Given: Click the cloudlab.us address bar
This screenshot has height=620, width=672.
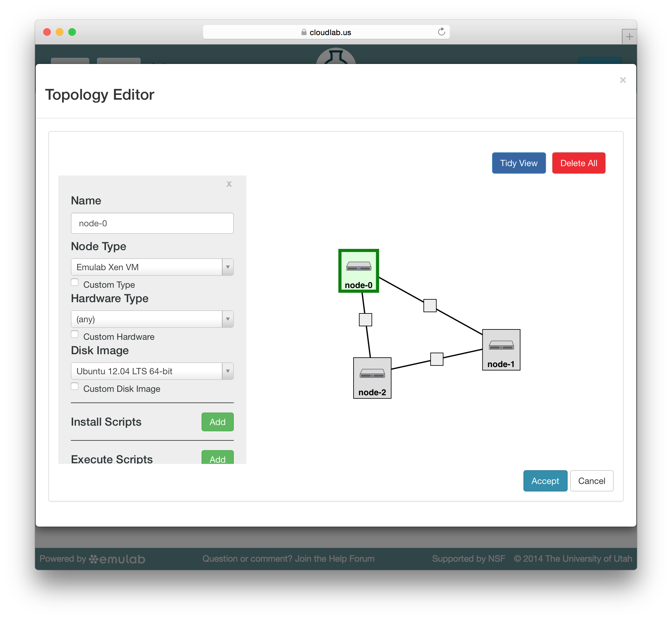Looking at the screenshot, I should pyautogui.click(x=326, y=32).
